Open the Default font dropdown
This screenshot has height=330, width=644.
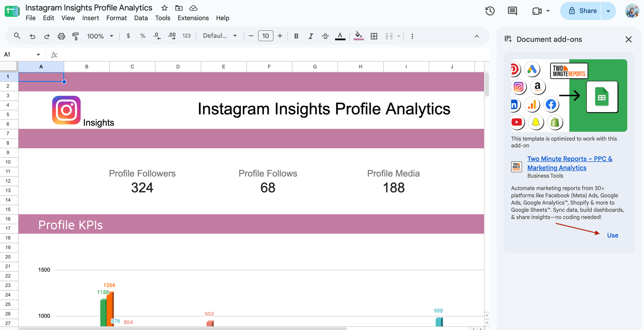coord(220,36)
